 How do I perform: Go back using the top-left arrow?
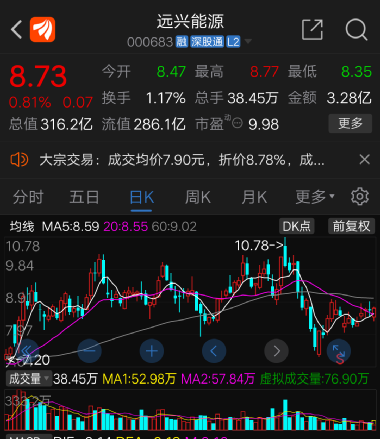point(16,30)
